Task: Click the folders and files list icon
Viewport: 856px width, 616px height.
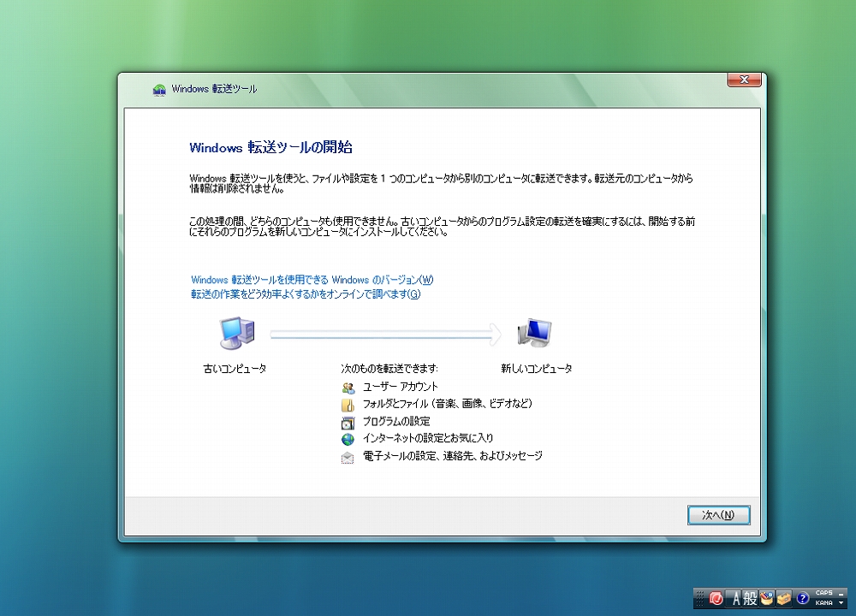Action: [348, 405]
